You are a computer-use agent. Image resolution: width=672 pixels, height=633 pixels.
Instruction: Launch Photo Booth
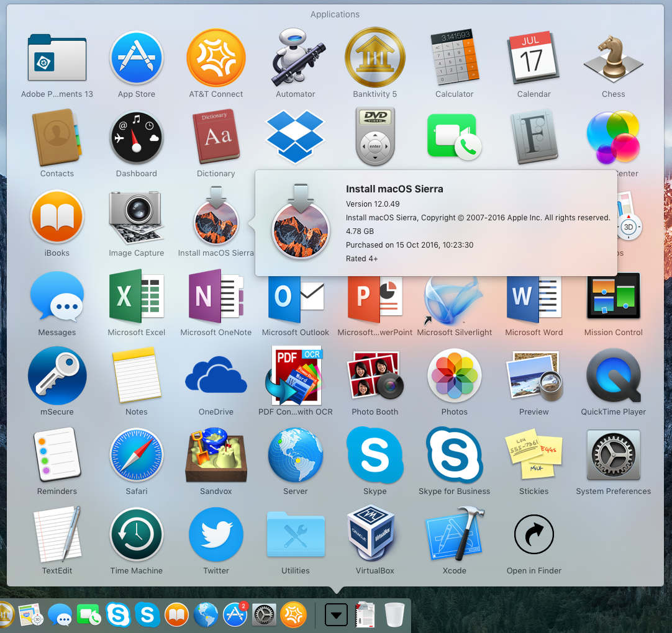375,375
